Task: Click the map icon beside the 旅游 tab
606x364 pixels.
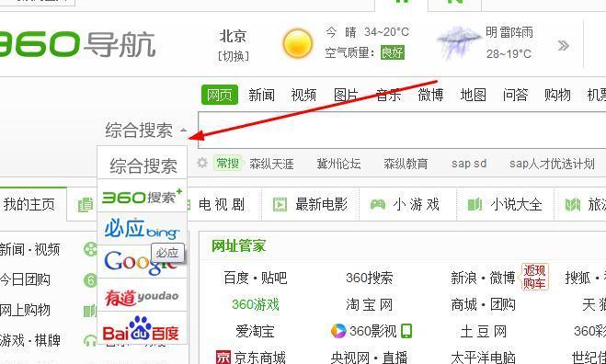Action: tap(573, 204)
